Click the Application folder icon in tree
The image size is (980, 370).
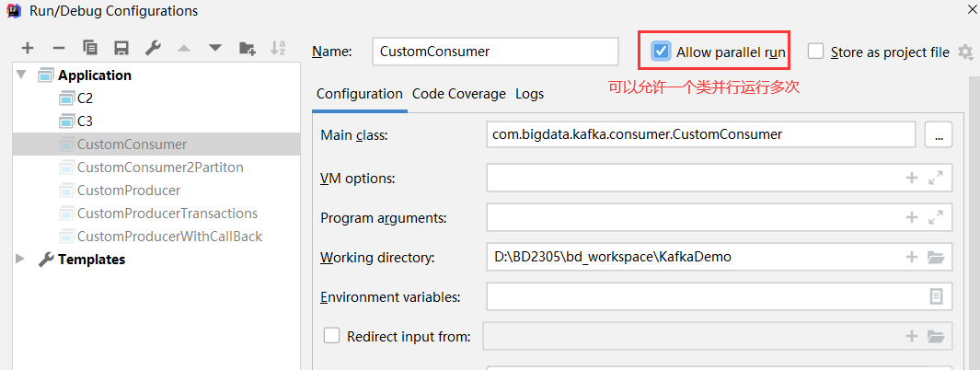(x=46, y=75)
